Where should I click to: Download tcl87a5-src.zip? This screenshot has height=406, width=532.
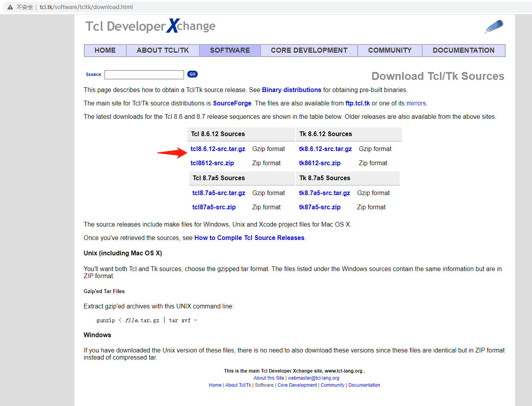[x=214, y=207]
